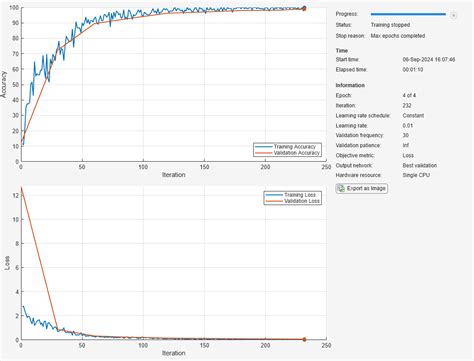Image resolution: width=474 pixels, height=361 pixels.
Task: Click the Best validation output network value
Action: [420, 165]
